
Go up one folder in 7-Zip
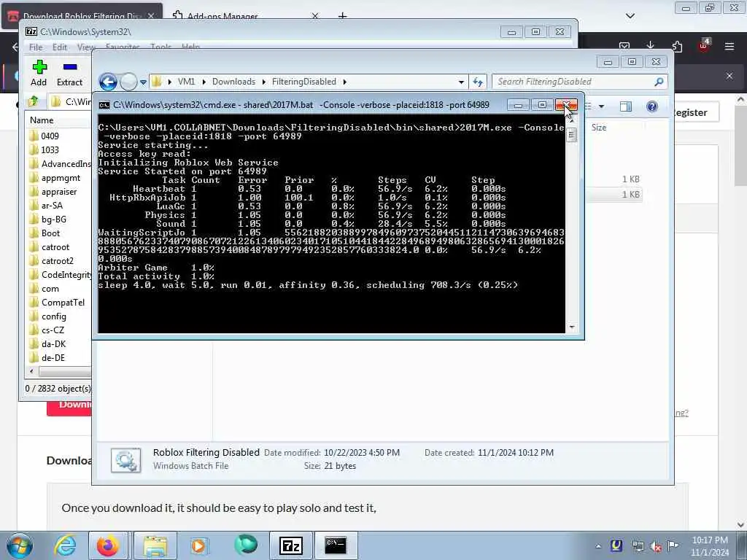tap(34, 101)
